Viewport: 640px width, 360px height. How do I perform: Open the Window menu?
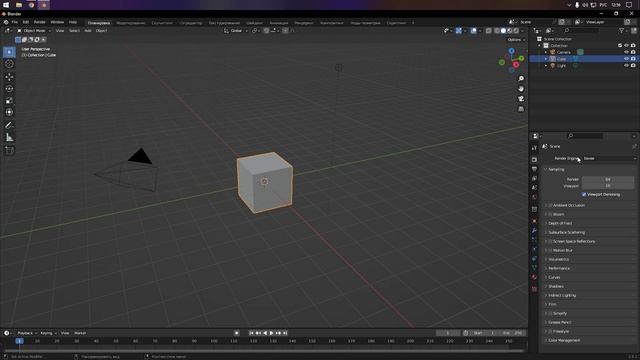(x=57, y=22)
